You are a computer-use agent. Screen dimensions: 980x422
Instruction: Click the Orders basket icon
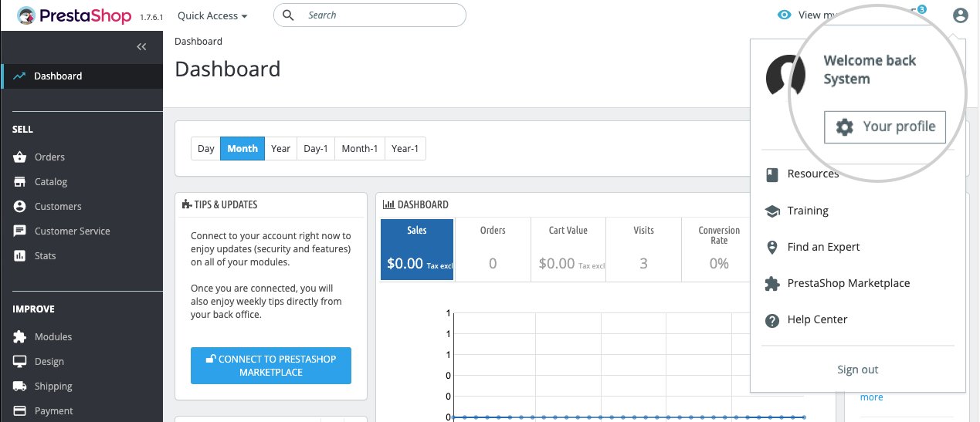[x=19, y=157]
